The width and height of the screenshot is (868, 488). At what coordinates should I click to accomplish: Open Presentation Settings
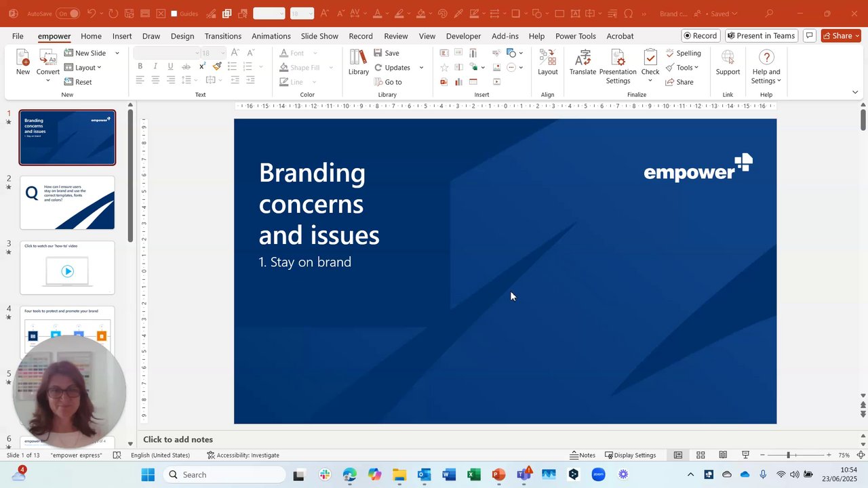(618, 66)
